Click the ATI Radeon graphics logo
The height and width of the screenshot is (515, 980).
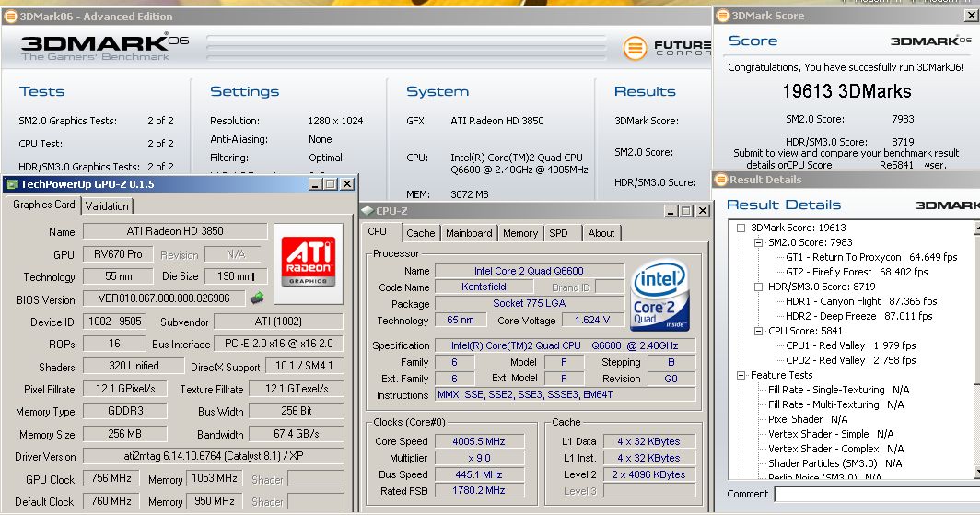pos(309,263)
